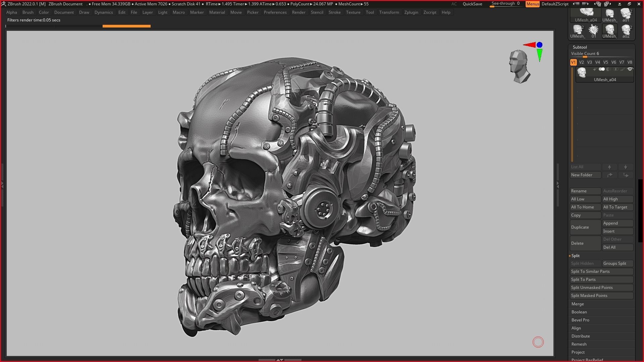The image size is (644, 362).
Task: Open the Render menu
Action: pos(299,12)
